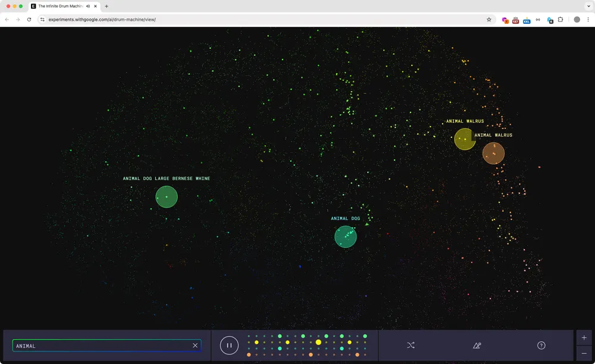The width and height of the screenshot is (595, 364).
Task: Close The Infinite Drum Machine tab
Action: 95,6
